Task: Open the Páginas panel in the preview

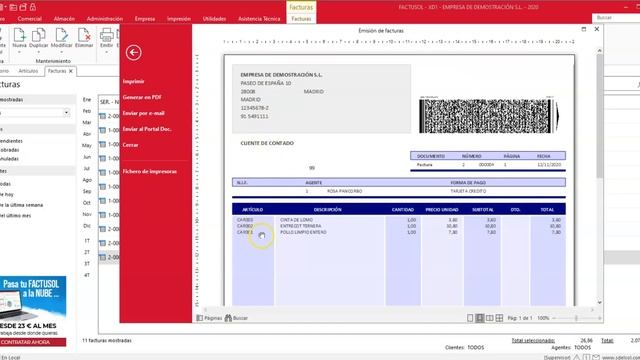Action: pos(209,318)
